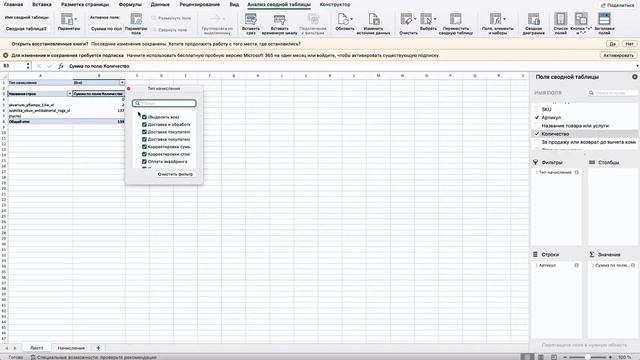Uncheck Корректировка стоимости filter item
This screenshot has width=640, height=360.
[x=144, y=154]
